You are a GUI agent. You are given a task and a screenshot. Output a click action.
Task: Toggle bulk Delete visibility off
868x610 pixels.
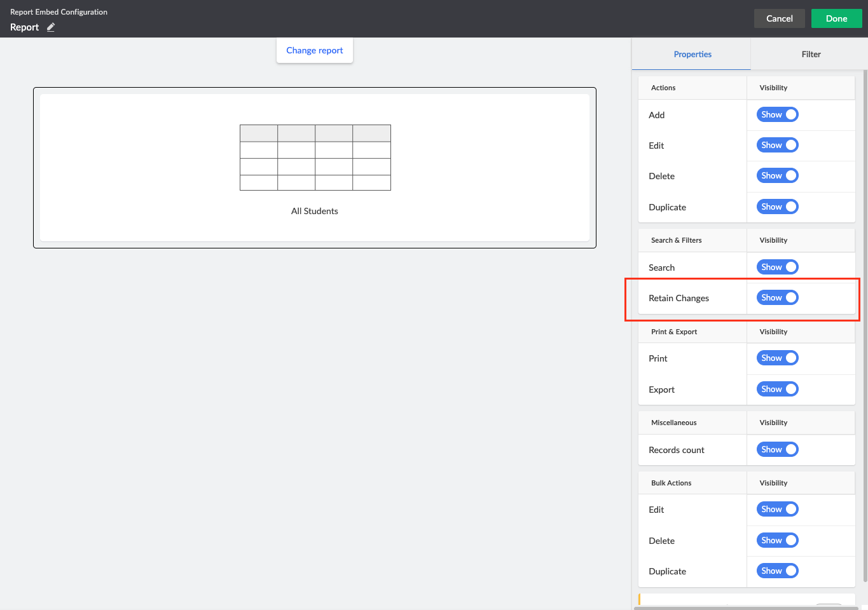point(777,540)
